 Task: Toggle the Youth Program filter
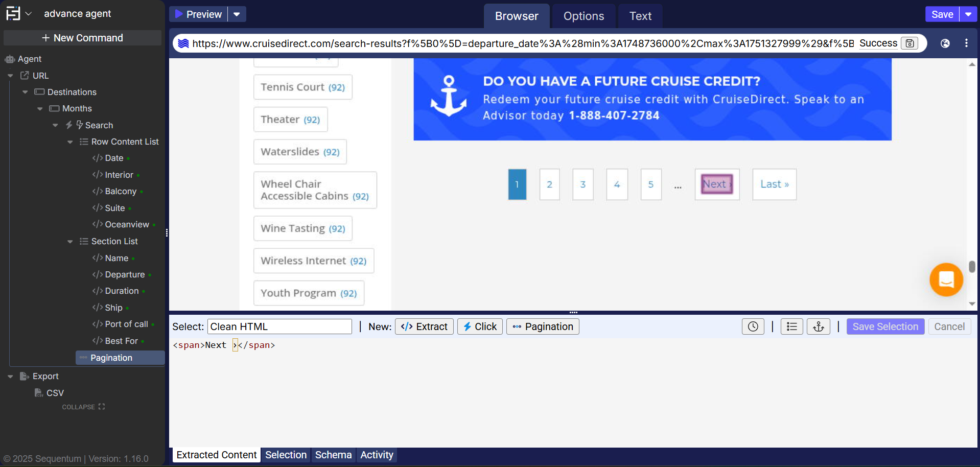coord(309,293)
